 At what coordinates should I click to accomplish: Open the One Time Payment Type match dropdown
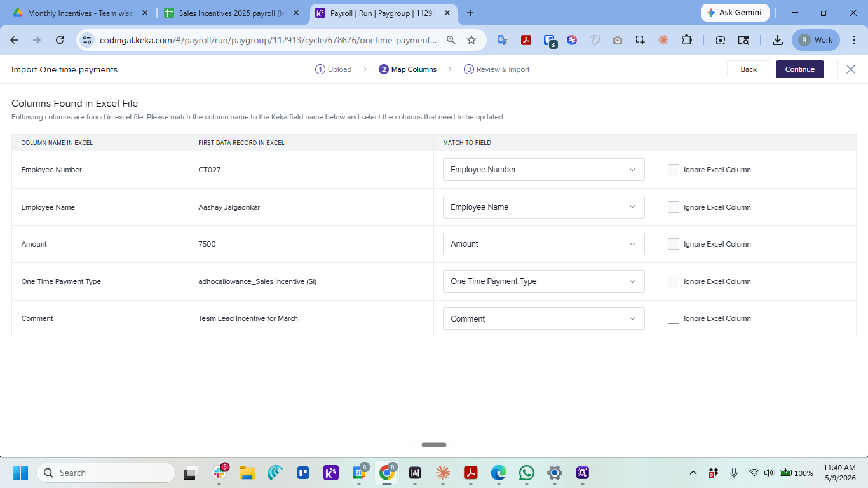pos(544,281)
